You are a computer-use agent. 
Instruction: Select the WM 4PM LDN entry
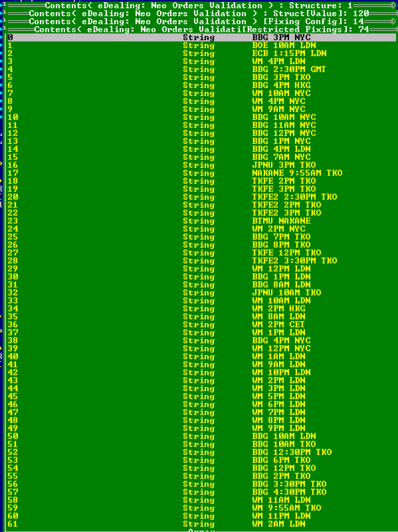click(x=279, y=61)
